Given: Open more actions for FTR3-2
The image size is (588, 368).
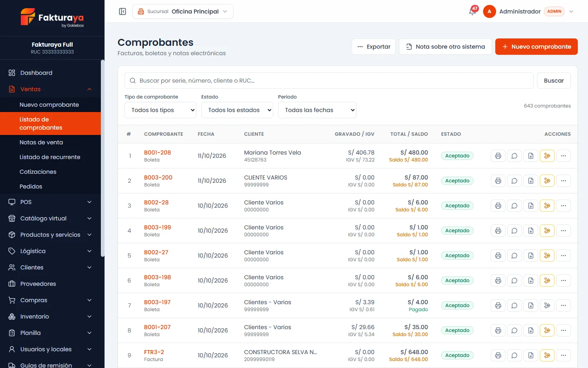Looking at the screenshot, I should point(563,355).
